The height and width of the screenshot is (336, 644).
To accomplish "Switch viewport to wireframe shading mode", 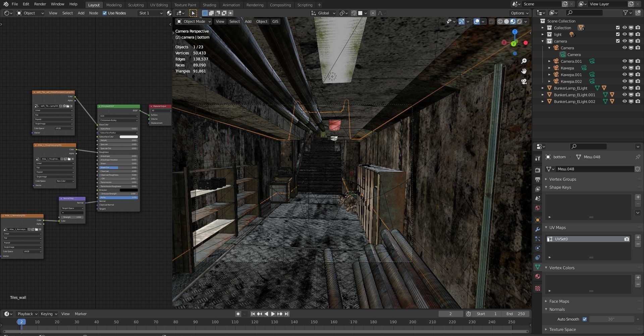I will pos(500,21).
